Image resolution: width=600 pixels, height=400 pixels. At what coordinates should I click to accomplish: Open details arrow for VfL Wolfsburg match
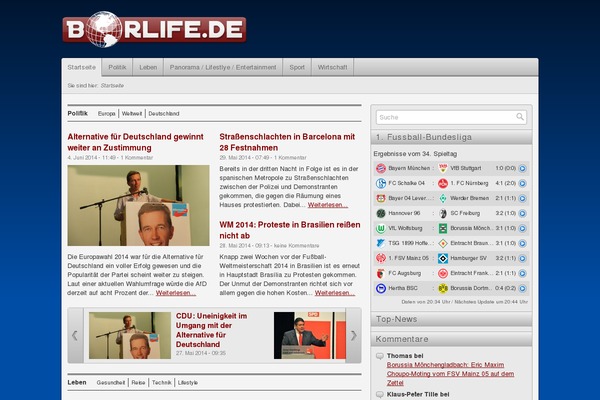(x=522, y=229)
